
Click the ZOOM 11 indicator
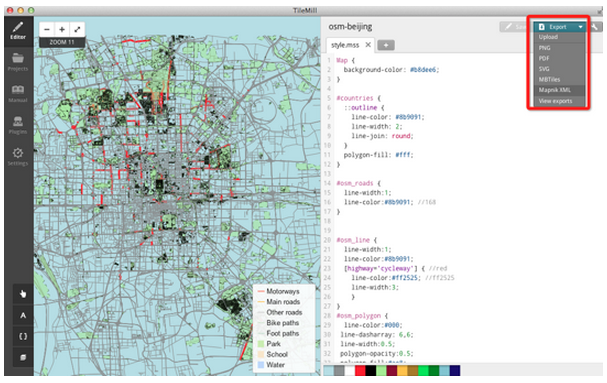pyautogui.click(x=62, y=42)
